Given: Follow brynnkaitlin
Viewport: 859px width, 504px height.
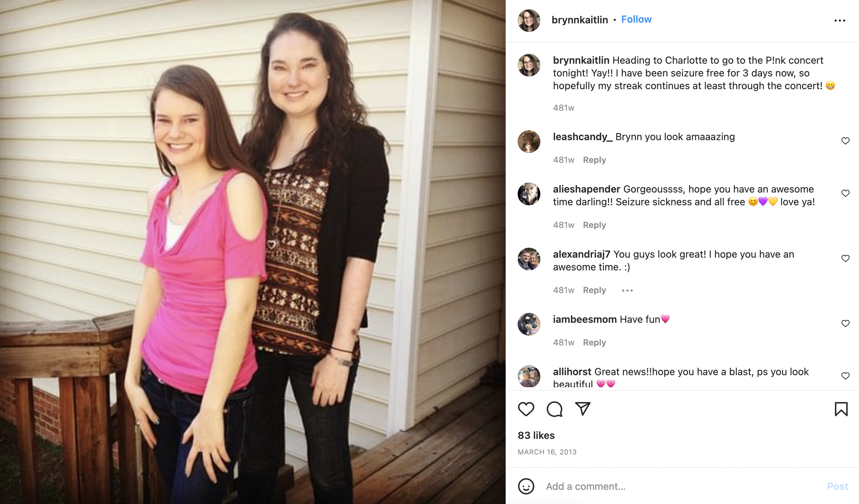Looking at the screenshot, I should [636, 19].
